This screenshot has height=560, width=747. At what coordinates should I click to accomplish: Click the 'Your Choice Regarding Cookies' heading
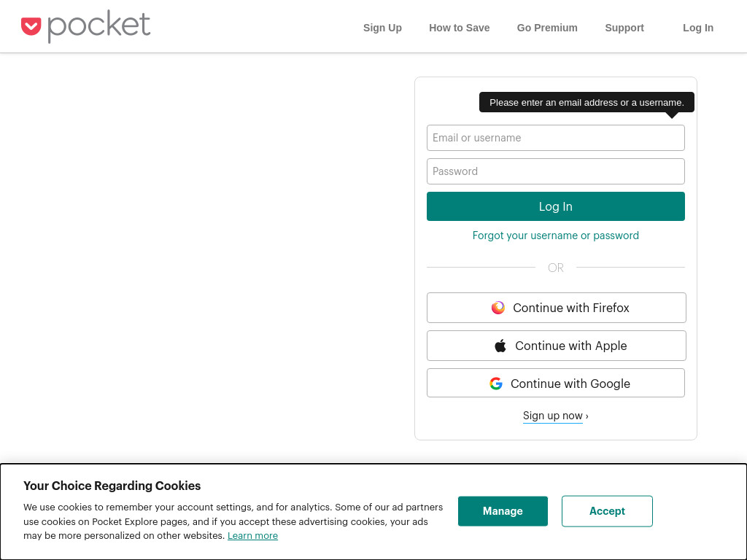[112, 486]
